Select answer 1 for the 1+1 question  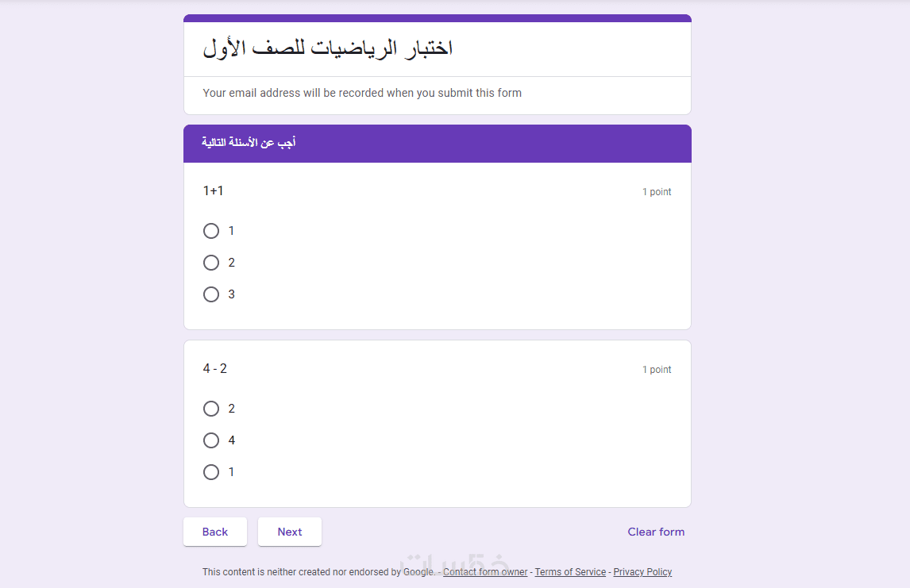point(211,231)
